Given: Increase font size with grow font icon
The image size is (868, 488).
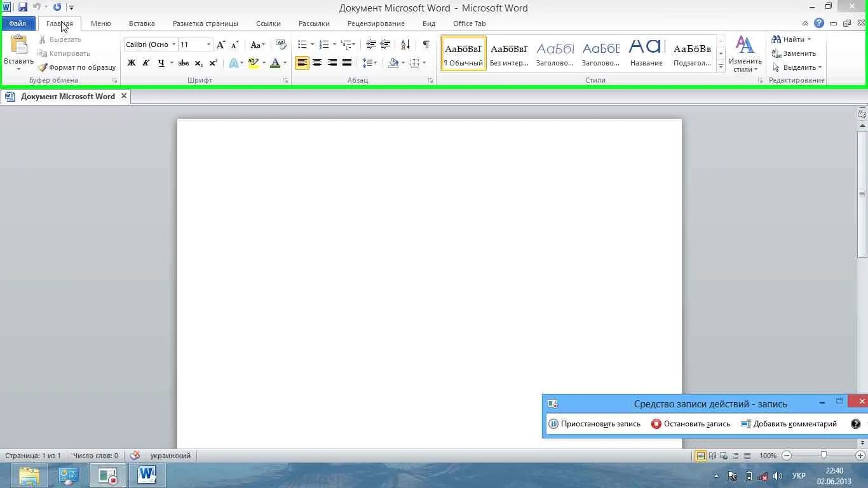Looking at the screenshot, I should 220,44.
